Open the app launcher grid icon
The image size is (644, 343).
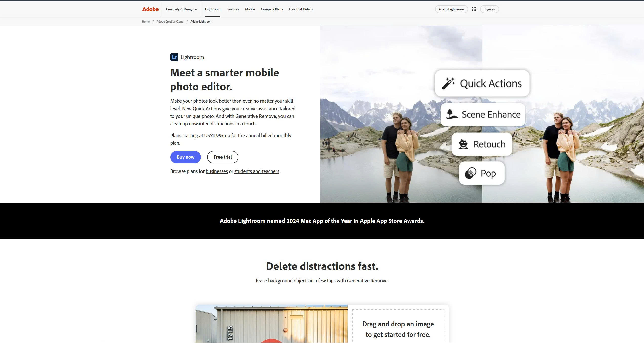[x=474, y=9]
